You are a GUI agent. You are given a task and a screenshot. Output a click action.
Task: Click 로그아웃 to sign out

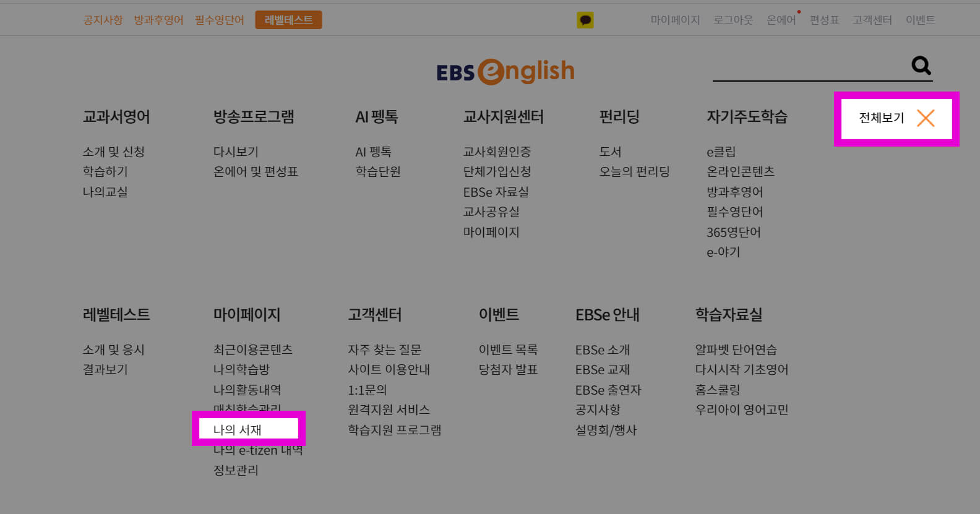pyautogui.click(x=733, y=20)
